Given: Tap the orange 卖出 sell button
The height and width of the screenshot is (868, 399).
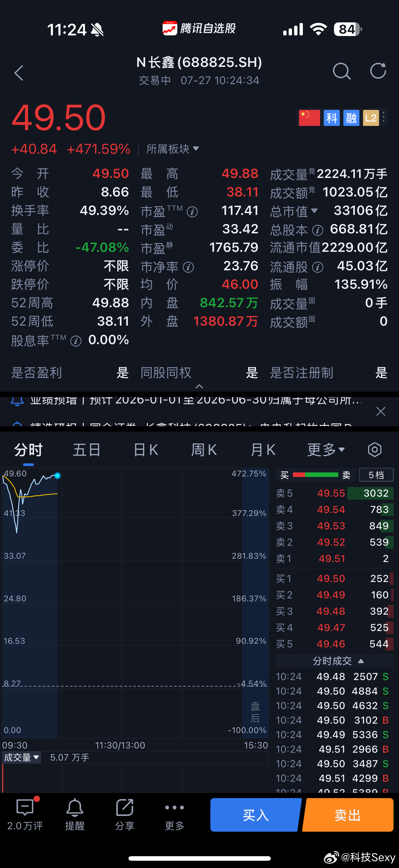Looking at the screenshot, I should point(348,815).
